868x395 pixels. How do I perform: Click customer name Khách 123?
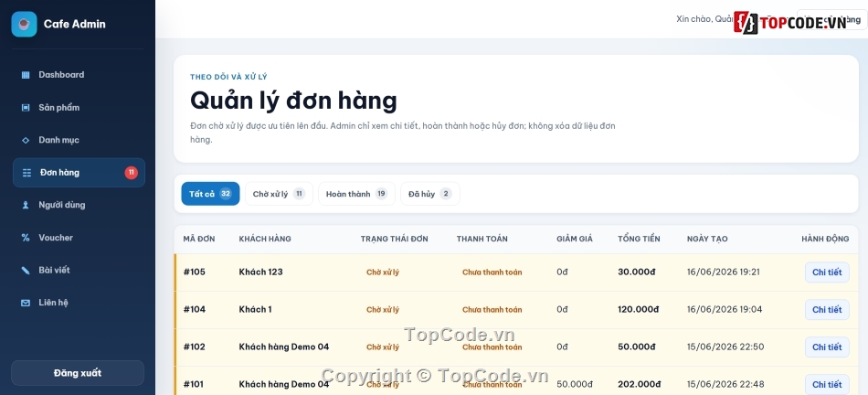[x=260, y=272]
